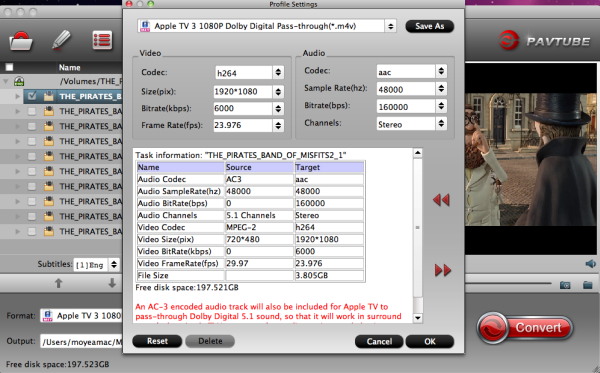Click the source Video Size cell 720*480
The height and width of the screenshot is (373, 600).
(259, 239)
